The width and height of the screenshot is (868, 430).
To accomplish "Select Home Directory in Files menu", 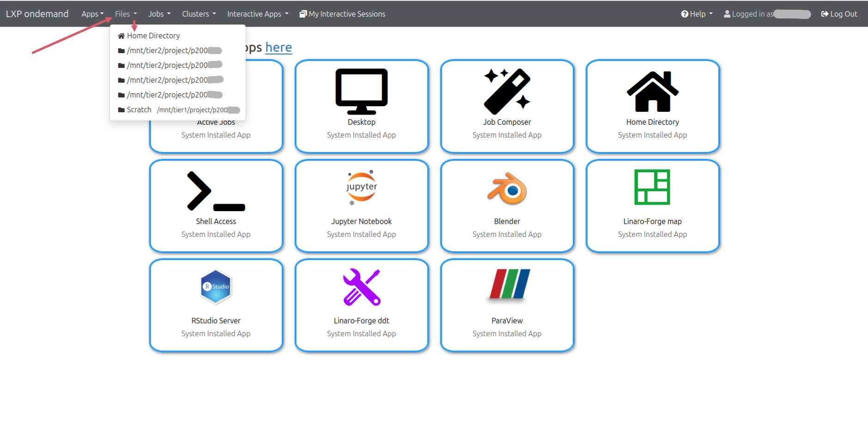I will click(x=153, y=36).
